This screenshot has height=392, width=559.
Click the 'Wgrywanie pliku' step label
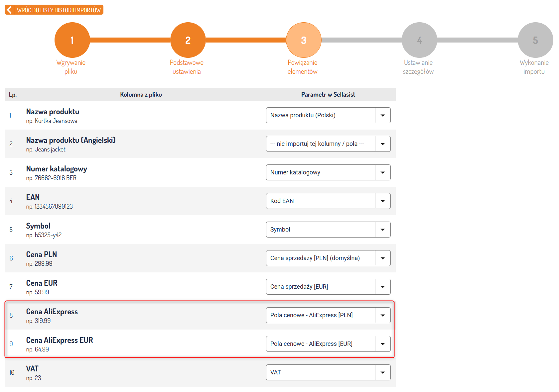click(x=71, y=67)
